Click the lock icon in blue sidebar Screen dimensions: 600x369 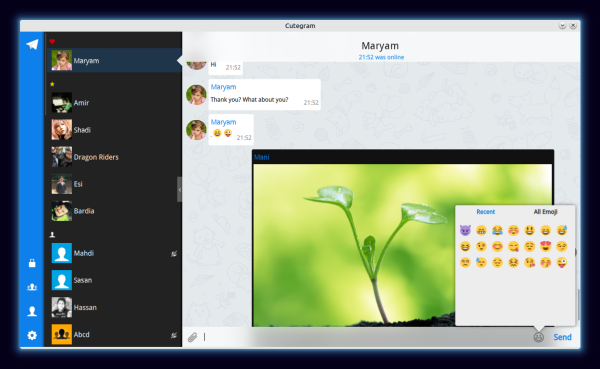coord(32,263)
